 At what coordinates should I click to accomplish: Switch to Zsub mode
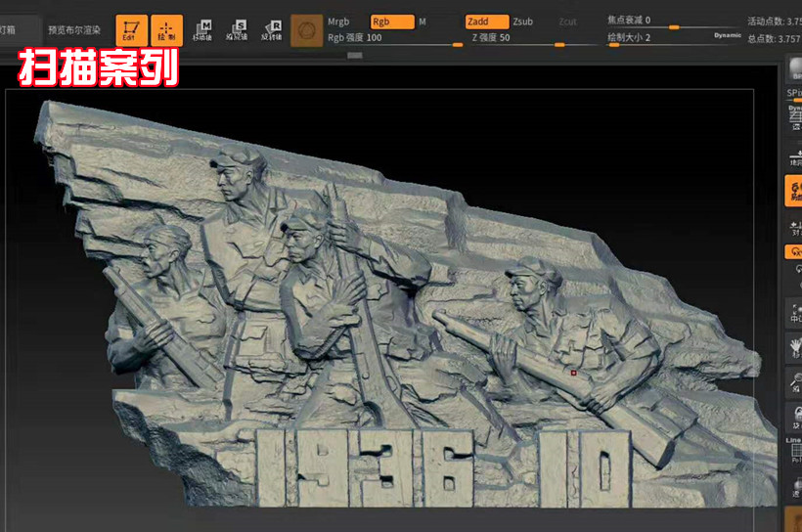coord(523,21)
